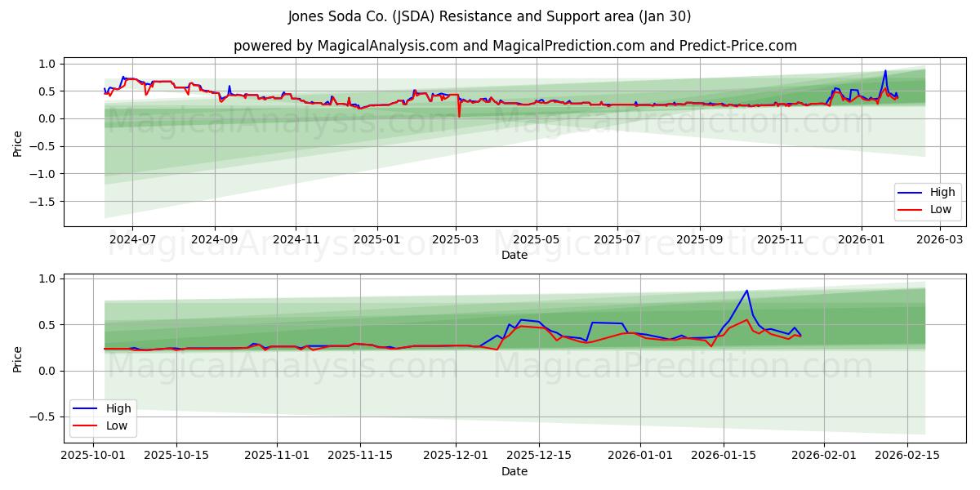The height and width of the screenshot is (490, 980).
Task: Click the '2026-02-15' tick on lower chart
Action: point(907,457)
